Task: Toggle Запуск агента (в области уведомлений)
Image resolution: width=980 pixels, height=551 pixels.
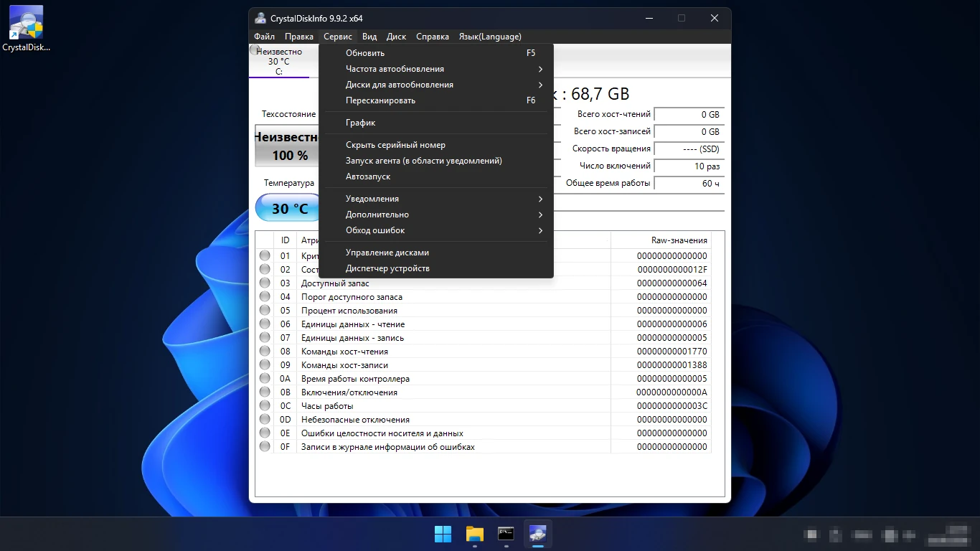Action: (x=435, y=161)
